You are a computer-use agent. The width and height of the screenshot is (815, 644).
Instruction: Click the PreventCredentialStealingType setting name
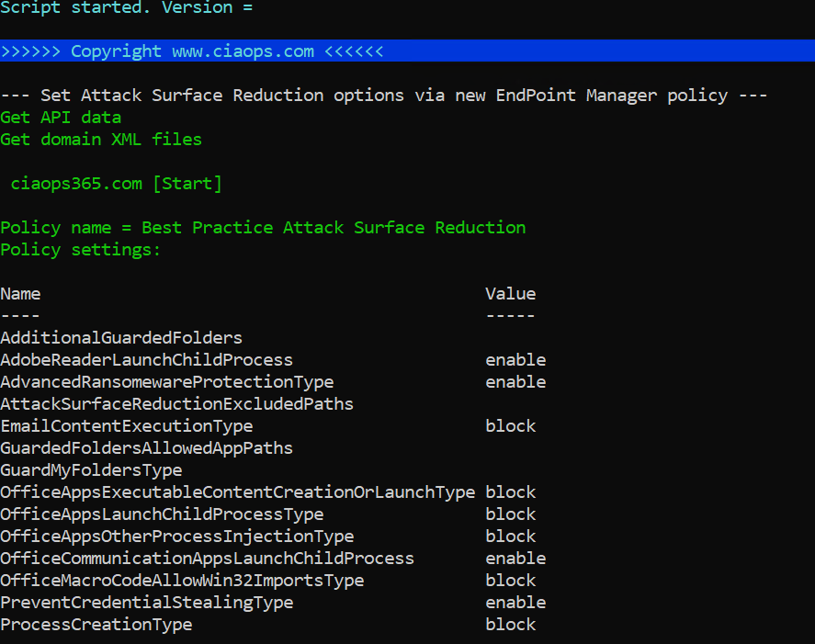tap(147, 603)
